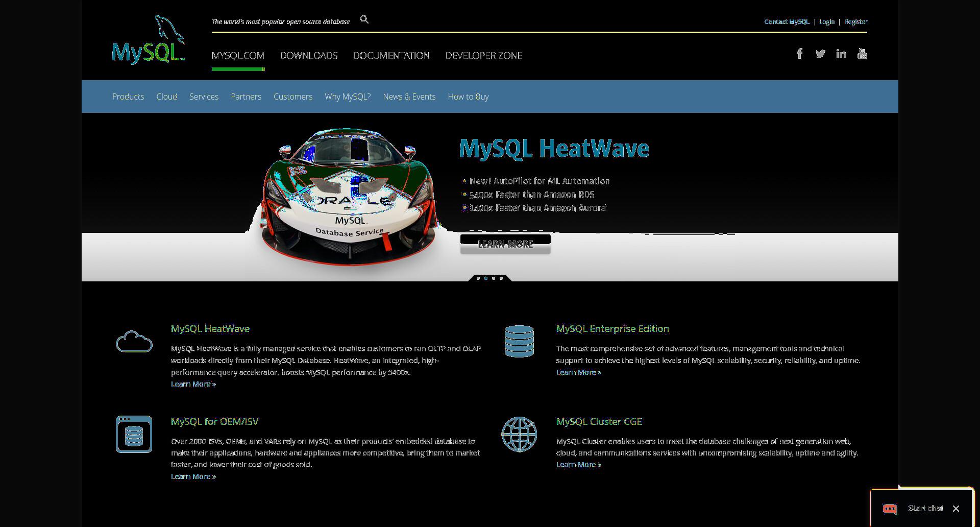
Task: Open the Products menu
Action: (128, 97)
